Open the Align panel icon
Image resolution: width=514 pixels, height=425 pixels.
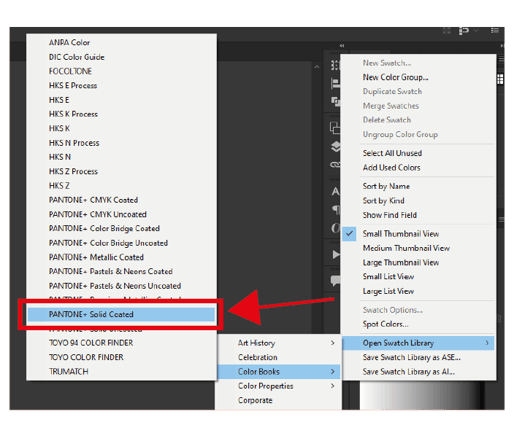click(x=335, y=83)
